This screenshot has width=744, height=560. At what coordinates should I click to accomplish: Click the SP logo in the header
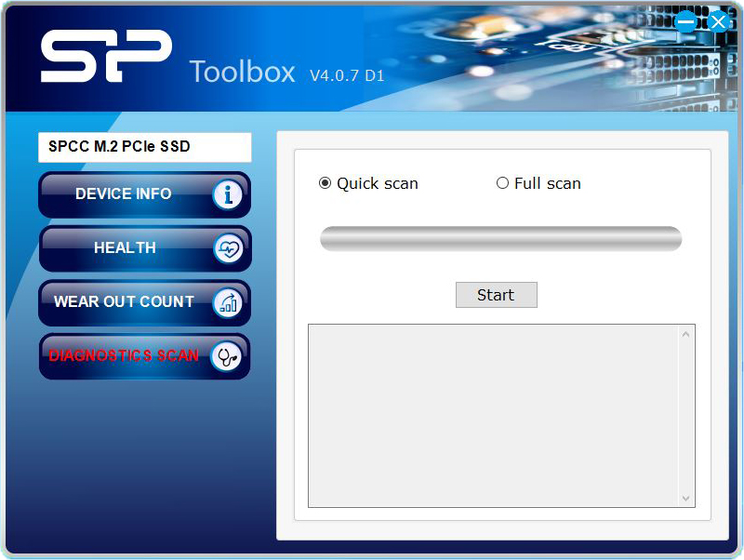106,56
